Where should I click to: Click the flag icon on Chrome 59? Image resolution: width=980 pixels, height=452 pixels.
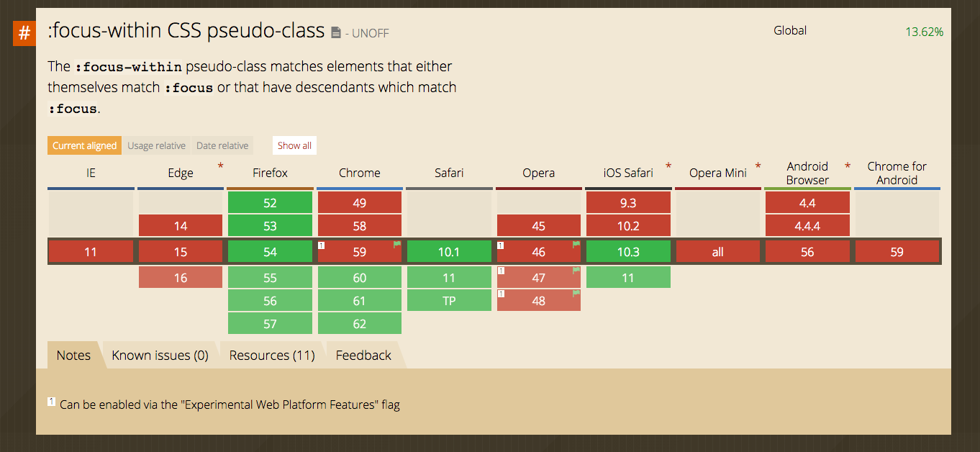click(396, 245)
